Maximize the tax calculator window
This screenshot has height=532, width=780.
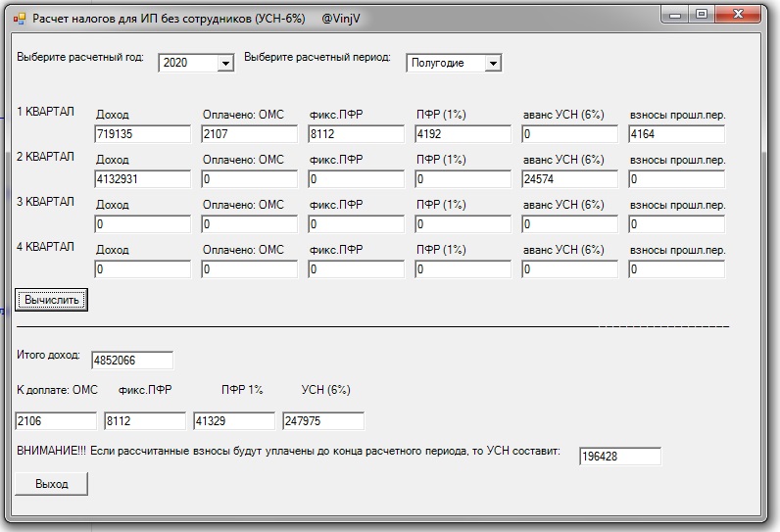pos(702,15)
